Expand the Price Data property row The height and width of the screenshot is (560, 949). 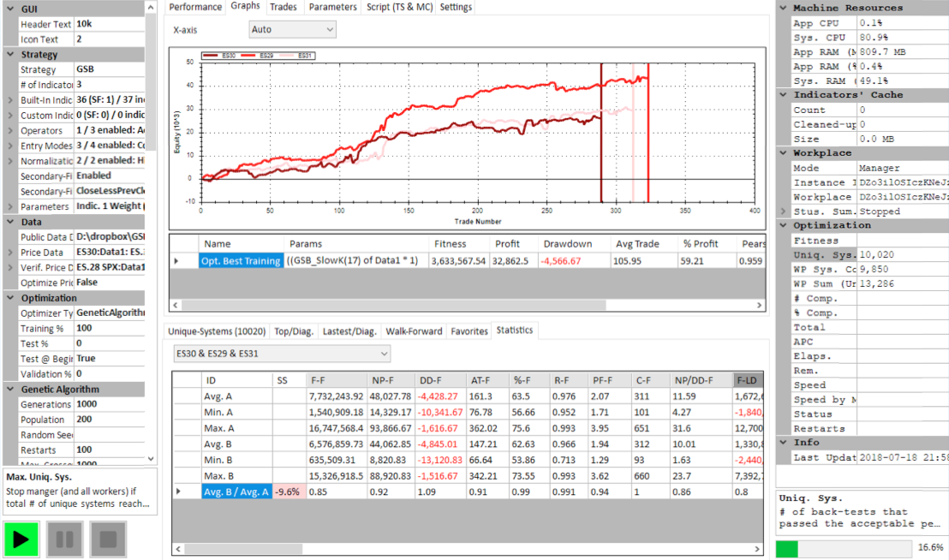coord(10,253)
